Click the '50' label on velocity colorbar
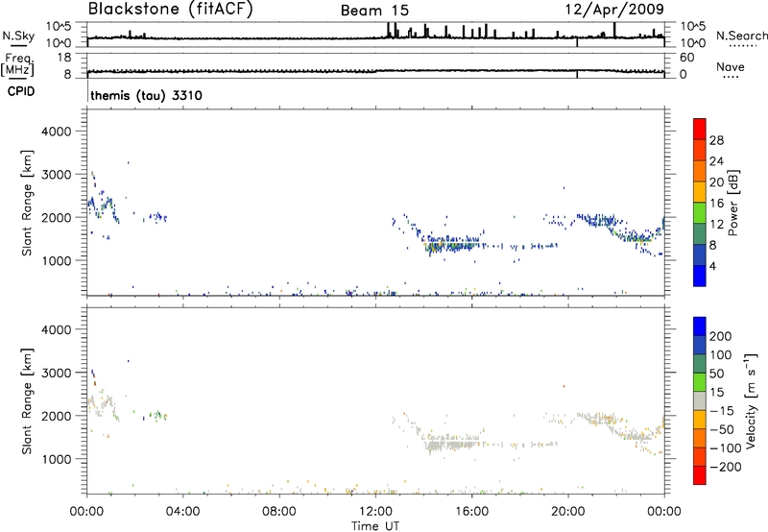The width and height of the screenshot is (768, 532). pyautogui.click(x=716, y=374)
